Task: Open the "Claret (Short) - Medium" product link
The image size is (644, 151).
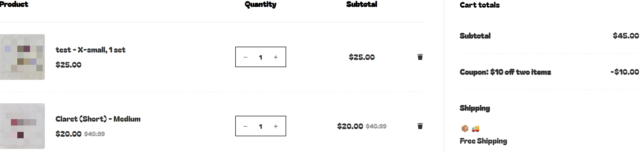Action: [x=98, y=119]
